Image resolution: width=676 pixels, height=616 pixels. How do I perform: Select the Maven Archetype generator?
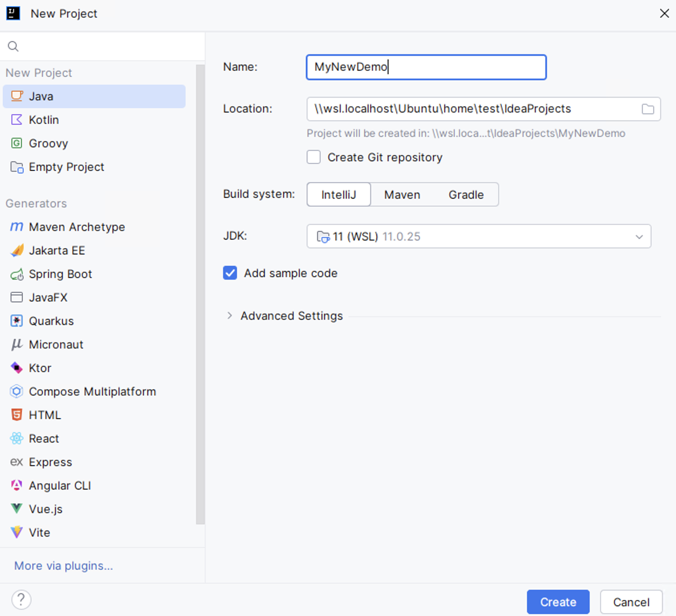77,227
